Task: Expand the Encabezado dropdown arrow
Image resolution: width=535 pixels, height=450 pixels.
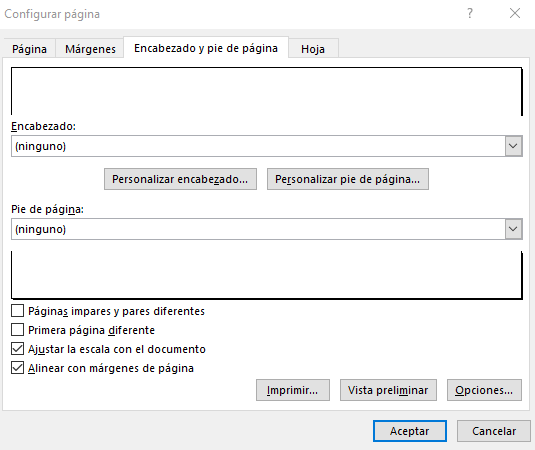Action: tap(513, 146)
